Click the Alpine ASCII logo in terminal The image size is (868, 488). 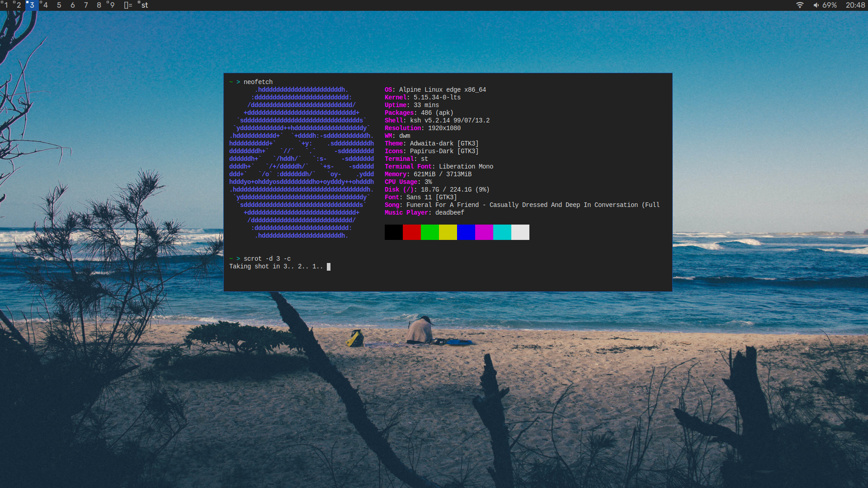point(302,163)
